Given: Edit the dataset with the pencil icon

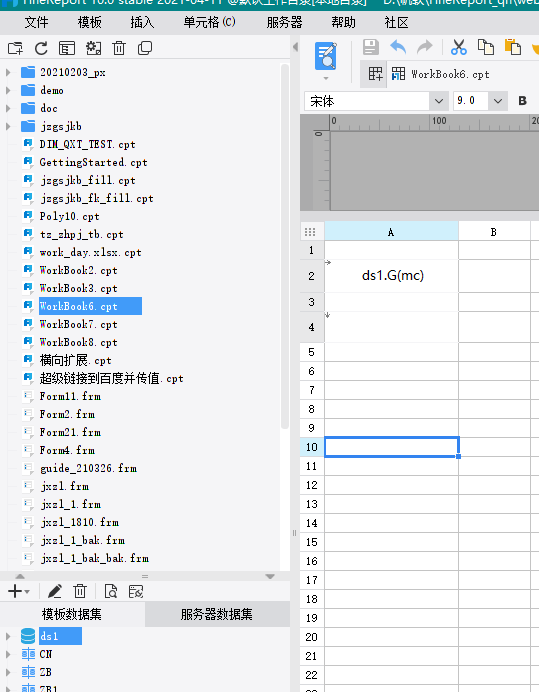Looking at the screenshot, I should pyautogui.click(x=55, y=591).
